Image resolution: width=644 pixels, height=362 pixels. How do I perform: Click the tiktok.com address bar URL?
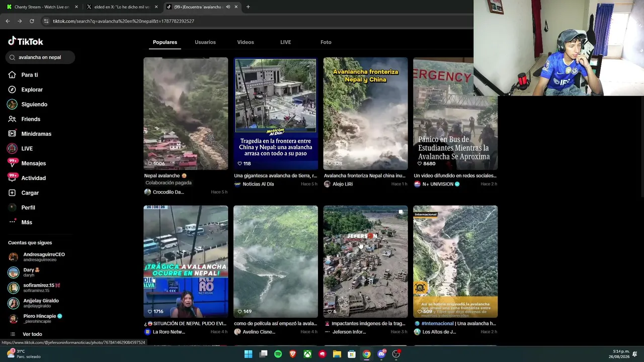click(x=123, y=21)
